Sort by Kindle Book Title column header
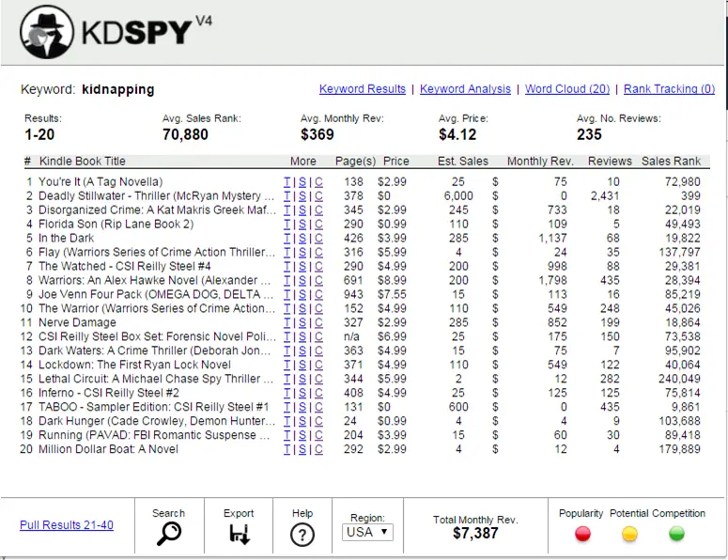This screenshot has width=728, height=560. click(x=82, y=161)
